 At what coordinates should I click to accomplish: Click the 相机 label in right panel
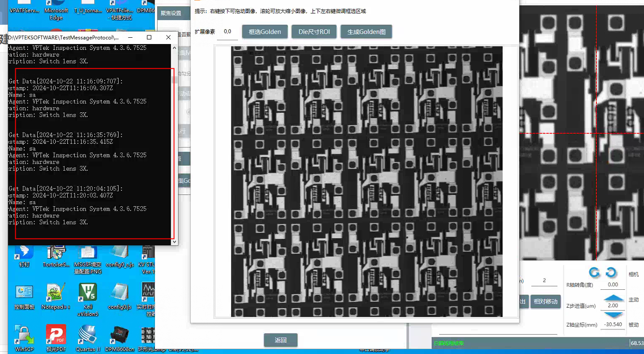[633, 274]
